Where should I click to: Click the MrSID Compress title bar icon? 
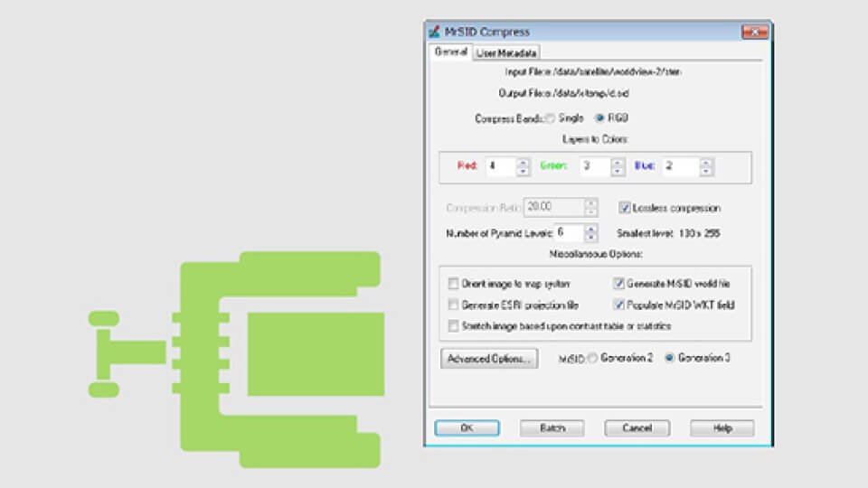[x=435, y=32]
